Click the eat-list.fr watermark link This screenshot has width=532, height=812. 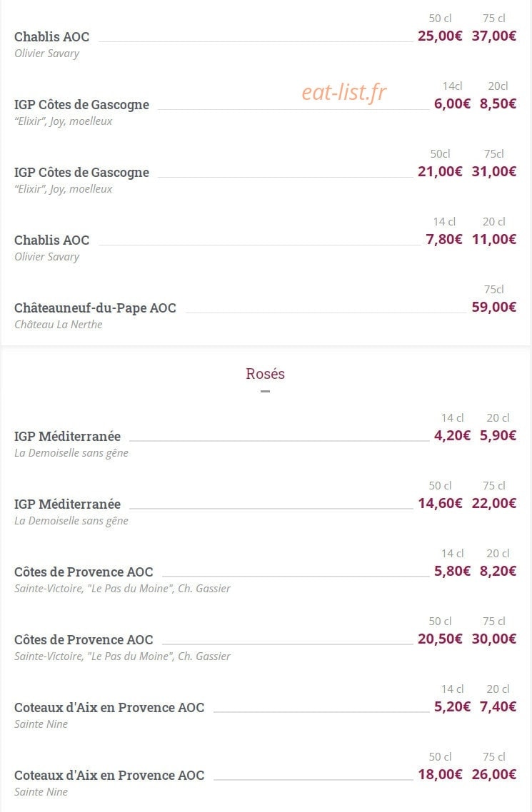click(344, 93)
